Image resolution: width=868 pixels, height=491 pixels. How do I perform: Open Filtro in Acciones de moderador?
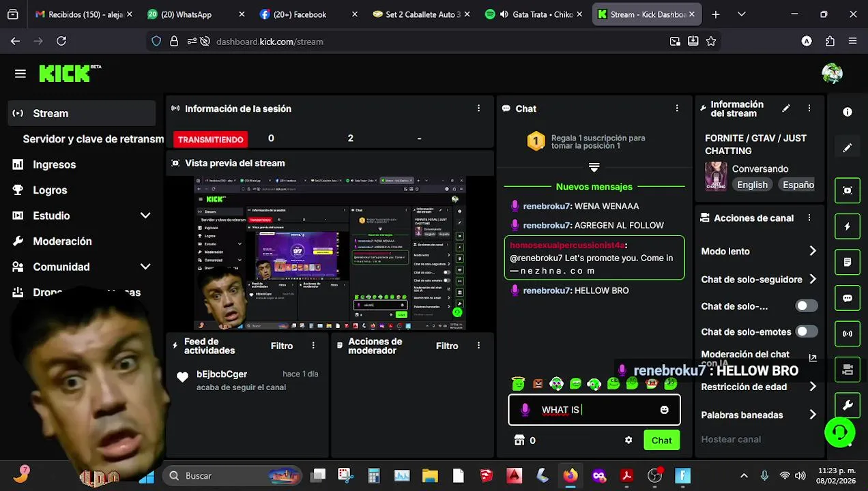pyautogui.click(x=447, y=346)
